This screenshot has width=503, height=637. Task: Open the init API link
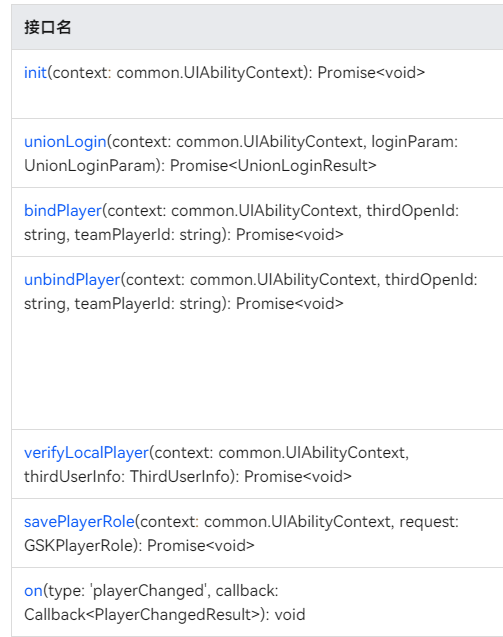pos(35,73)
